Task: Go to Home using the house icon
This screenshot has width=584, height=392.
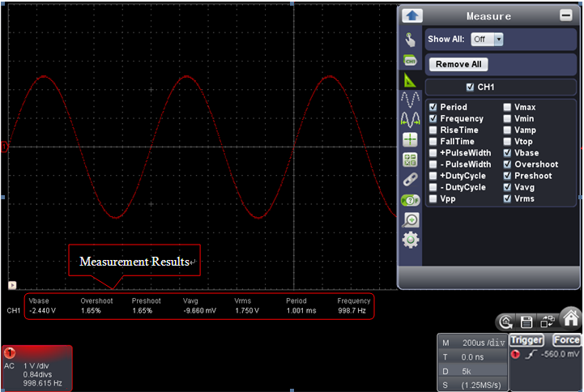Action: coord(570,318)
